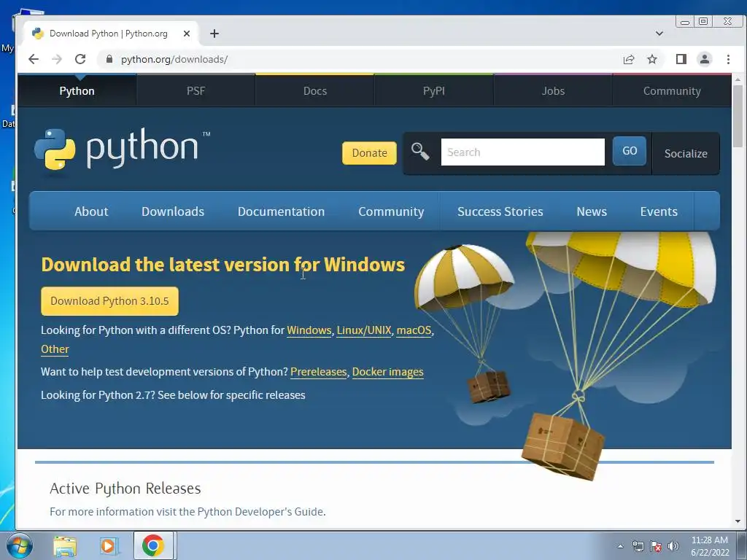Follow the macOS link
Image resolution: width=747 pixels, height=560 pixels.
click(x=414, y=330)
